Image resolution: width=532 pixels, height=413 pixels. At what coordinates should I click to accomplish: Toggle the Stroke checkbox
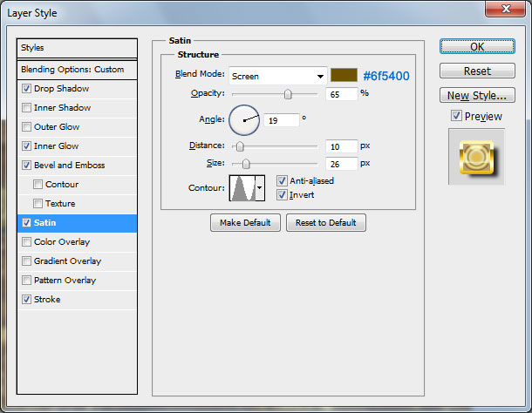pyautogui.click(x=26, y=300)
